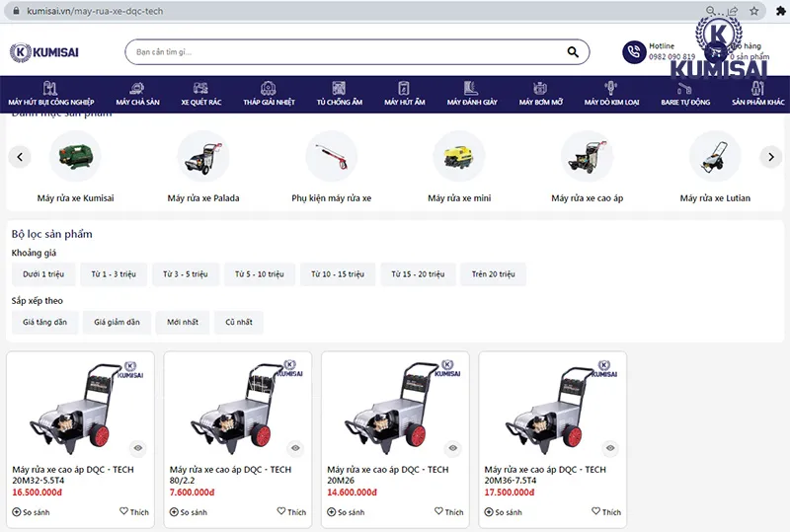Filter price Dưới 1 triệu

pos(43,274)
